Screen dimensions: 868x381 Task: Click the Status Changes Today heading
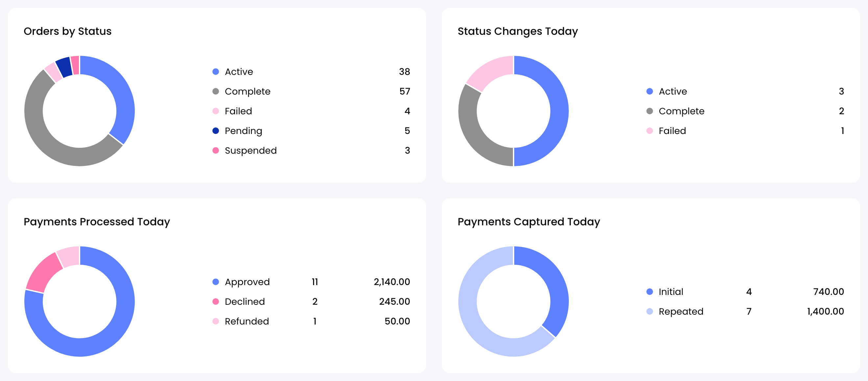pos(518,31)
